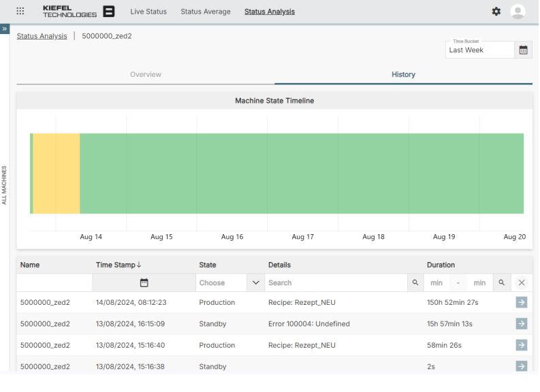Switch to the History tab
540x392 pixels.
click(x=403, y=74)
